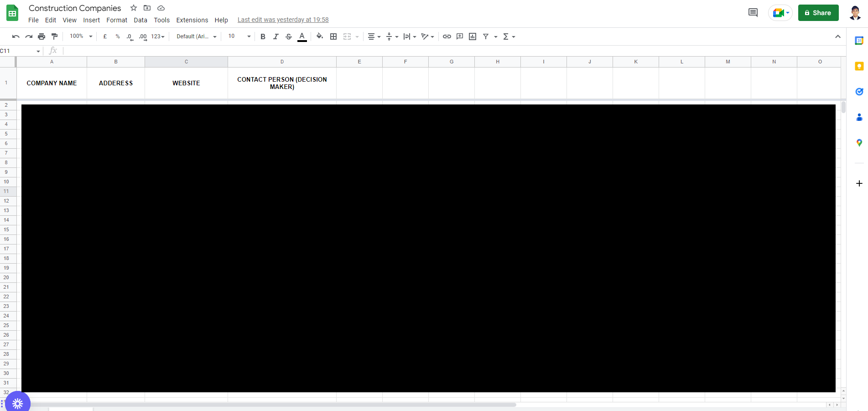Open the Functions sigma dropdown
The width and height of the screenshot is (868, 411).
pos(509,36)
